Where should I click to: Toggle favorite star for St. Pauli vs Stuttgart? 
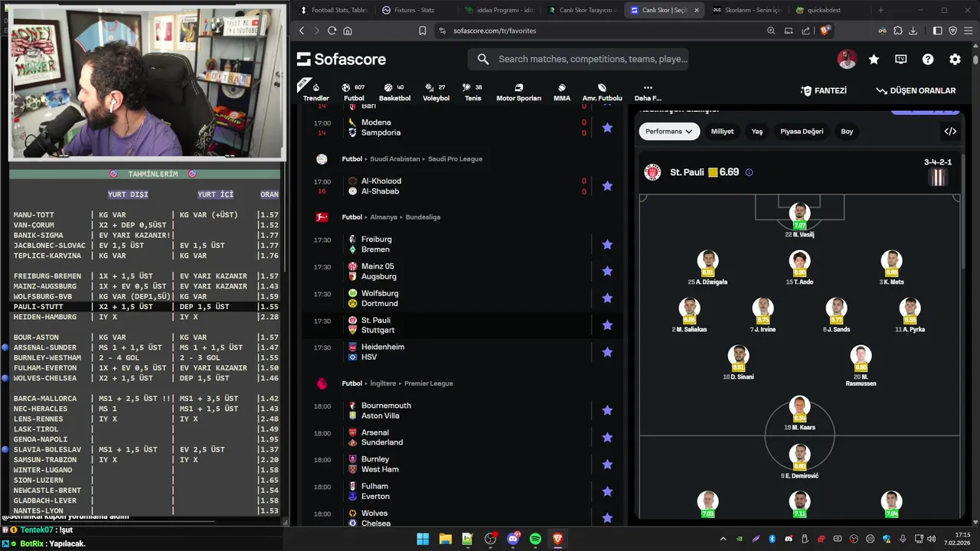pos(607,325)
